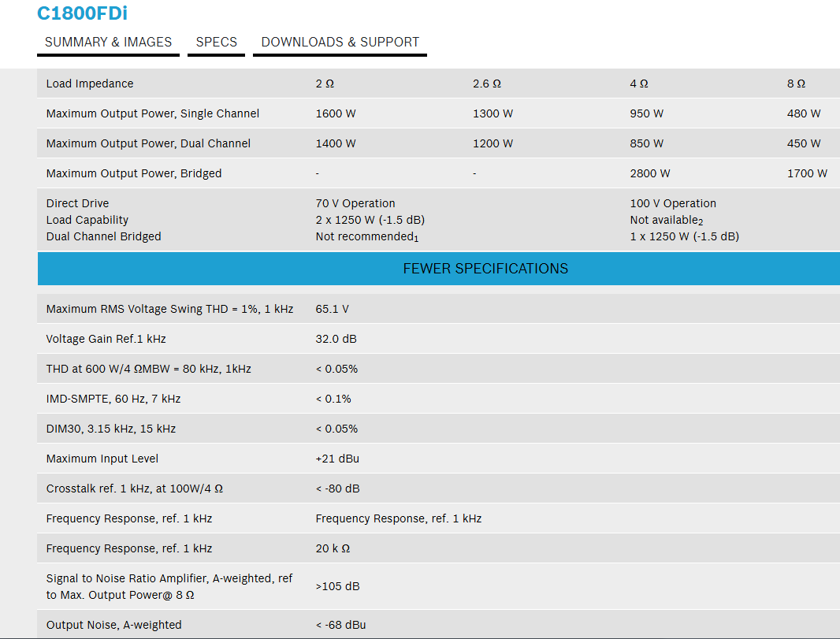
Task: Go to the DOWNLOADS & SUPPORT tab
Action: tap(340, 43)
